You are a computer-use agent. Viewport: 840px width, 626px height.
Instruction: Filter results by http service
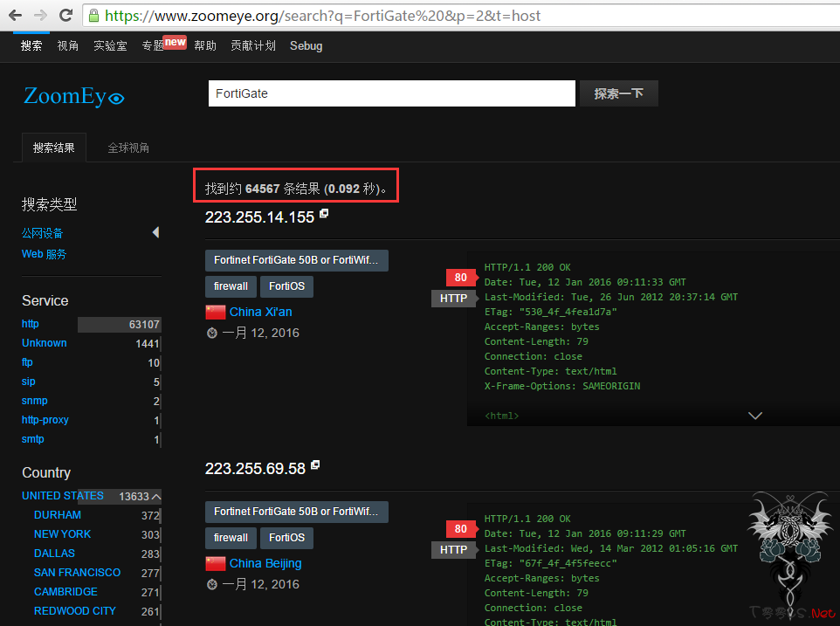point(31,324)
